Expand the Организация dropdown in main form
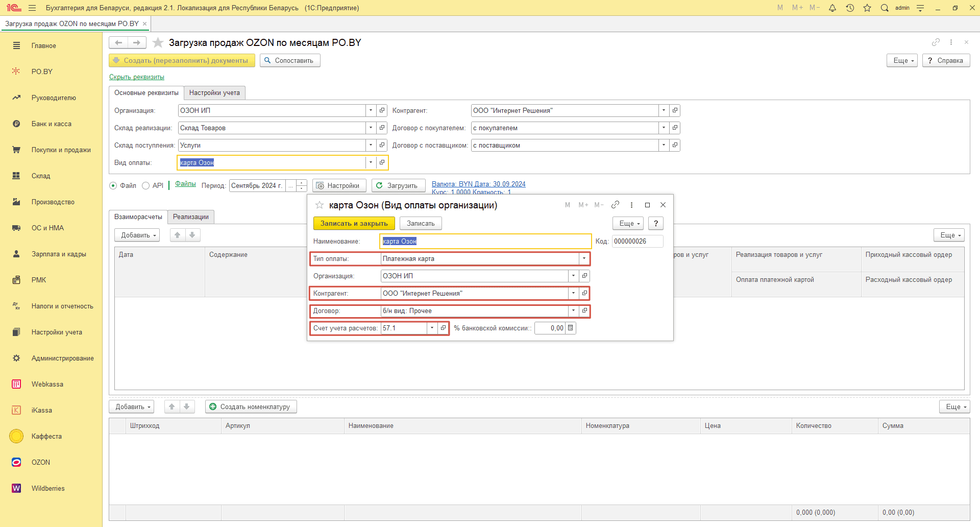 [x=371, y=110]
